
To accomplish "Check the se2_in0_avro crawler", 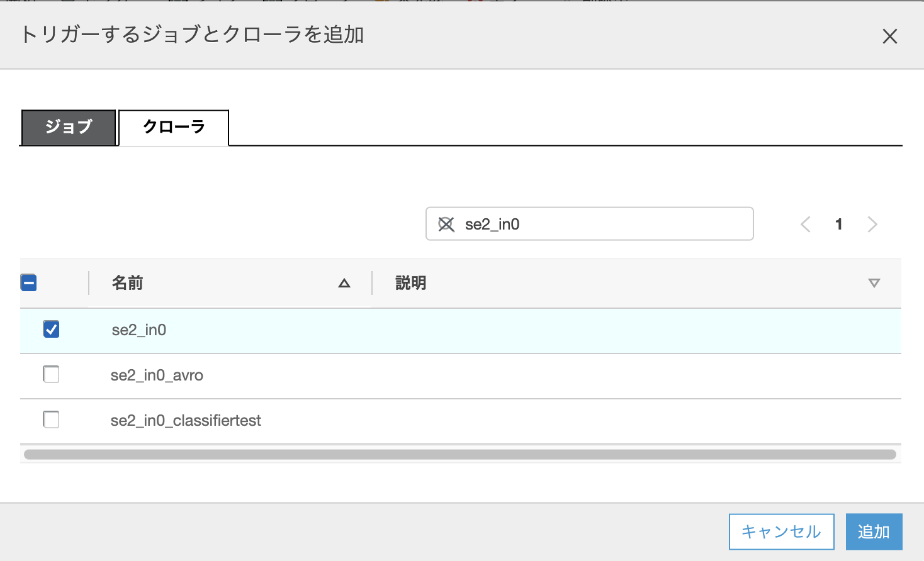I will point(51,374).
